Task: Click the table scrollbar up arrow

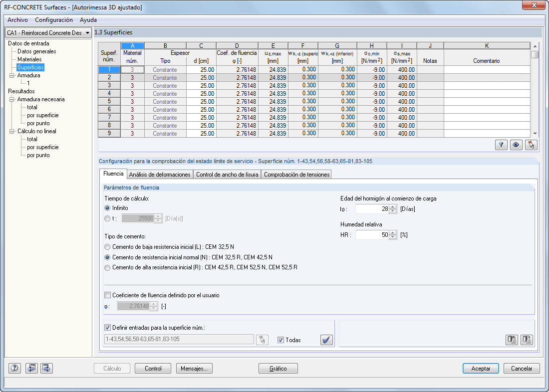Action: 535,46
